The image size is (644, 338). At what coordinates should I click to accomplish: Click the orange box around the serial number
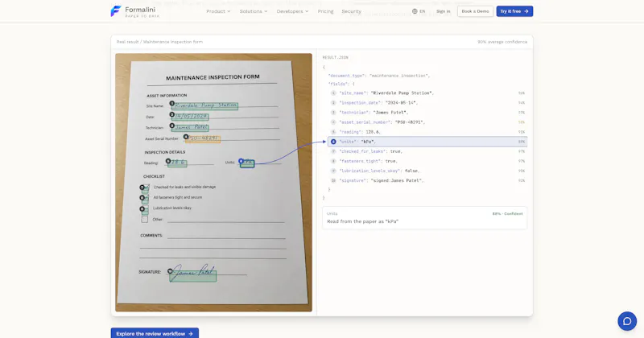pos(203,139)
